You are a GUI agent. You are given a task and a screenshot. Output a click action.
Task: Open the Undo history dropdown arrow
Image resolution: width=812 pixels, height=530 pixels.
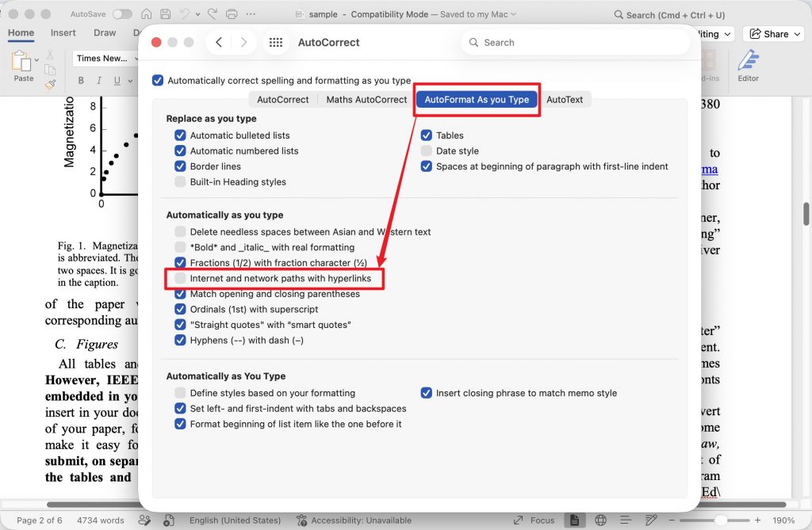(197, 14)
